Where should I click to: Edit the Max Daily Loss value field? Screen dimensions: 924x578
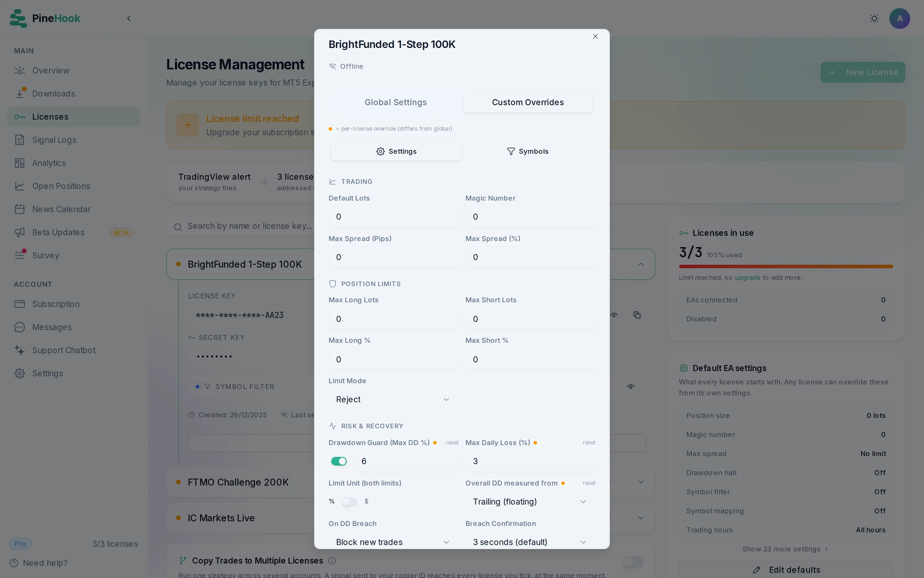(530, 462)
